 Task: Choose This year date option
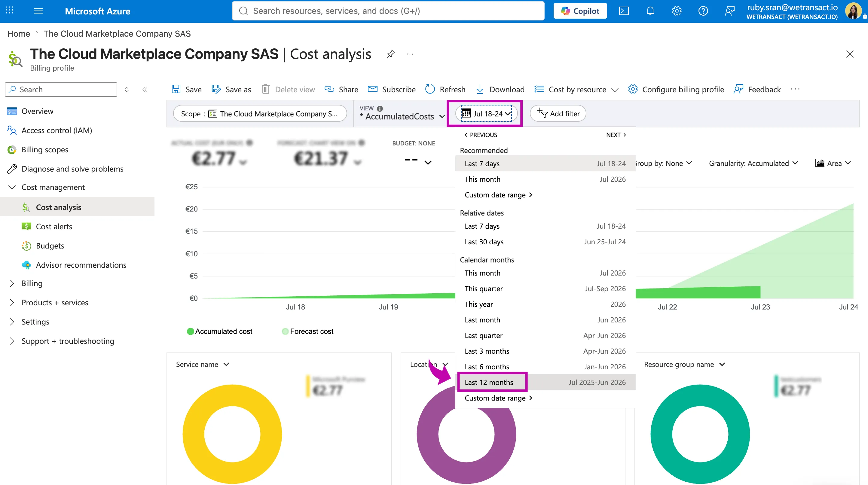pos(545,304)
